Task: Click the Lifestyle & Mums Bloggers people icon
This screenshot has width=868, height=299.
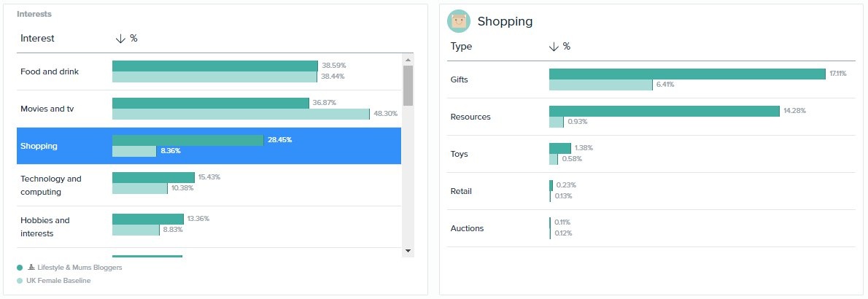Action: click(31, 267)
